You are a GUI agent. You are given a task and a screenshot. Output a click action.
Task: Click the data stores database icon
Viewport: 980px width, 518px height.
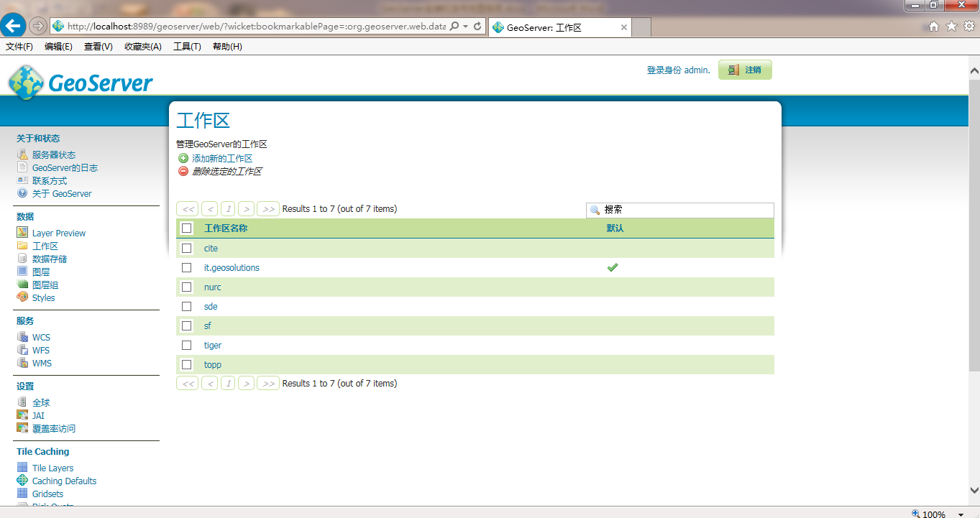point(22,259)
